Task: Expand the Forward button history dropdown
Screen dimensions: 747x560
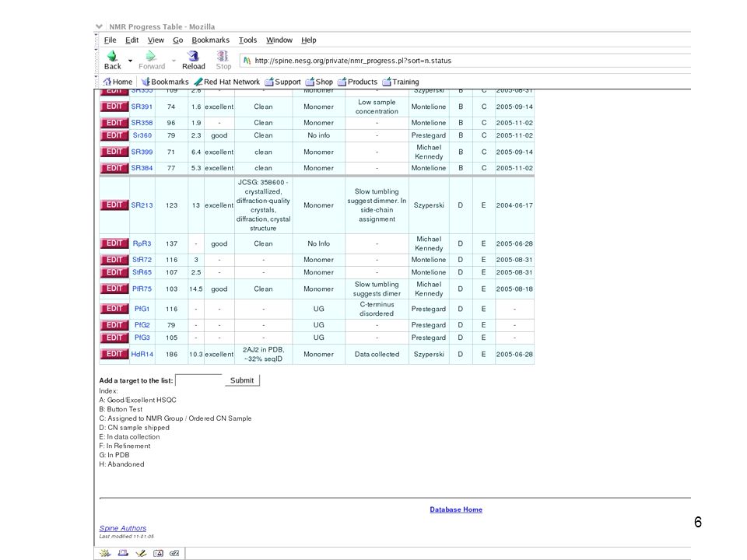Action: click(174, 61)
